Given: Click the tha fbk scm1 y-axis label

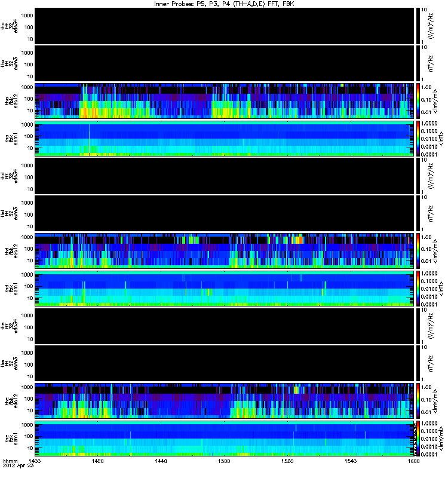Looking at the screenshot, I should coord(11,139).
